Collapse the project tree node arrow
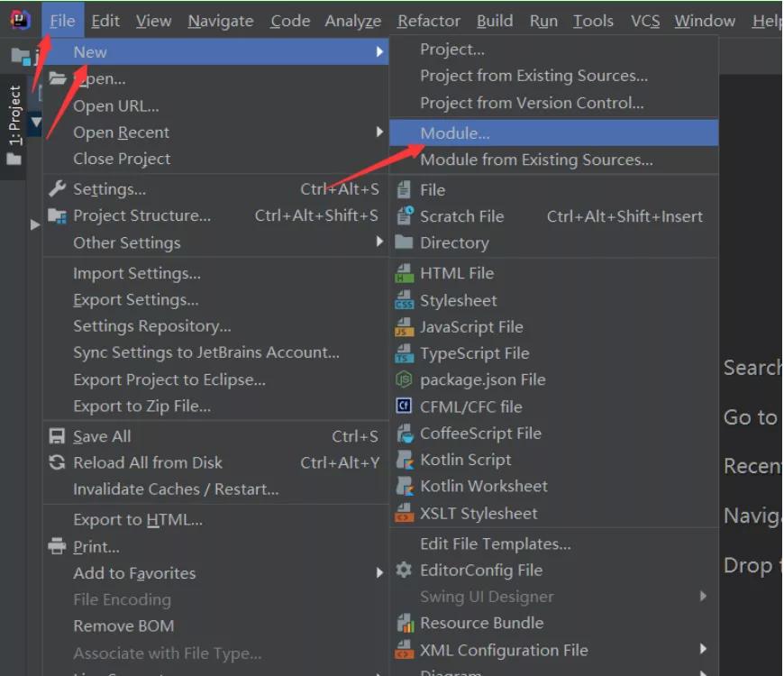 point(36,122)
